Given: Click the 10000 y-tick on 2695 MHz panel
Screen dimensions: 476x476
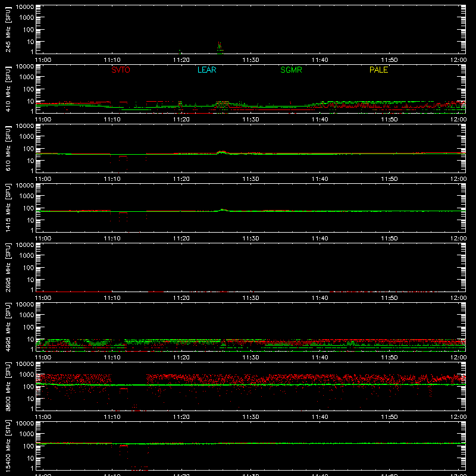Looking at the screenshot, I should [25, 245].
